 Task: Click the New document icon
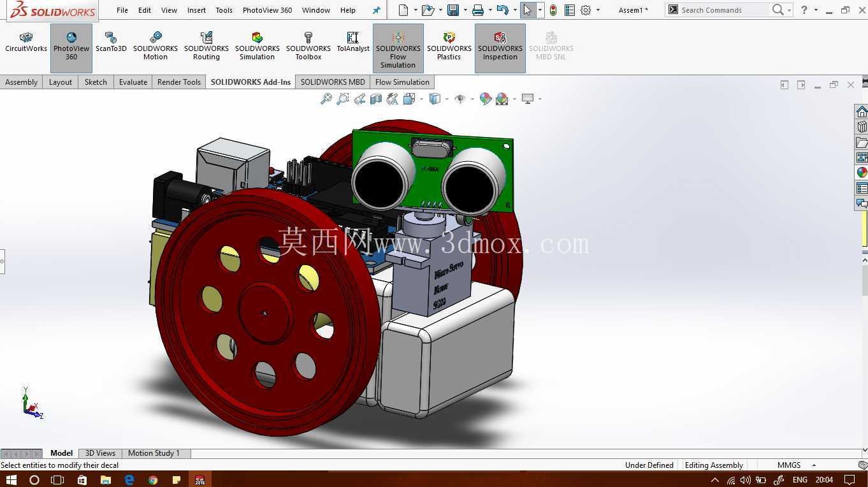403,10
